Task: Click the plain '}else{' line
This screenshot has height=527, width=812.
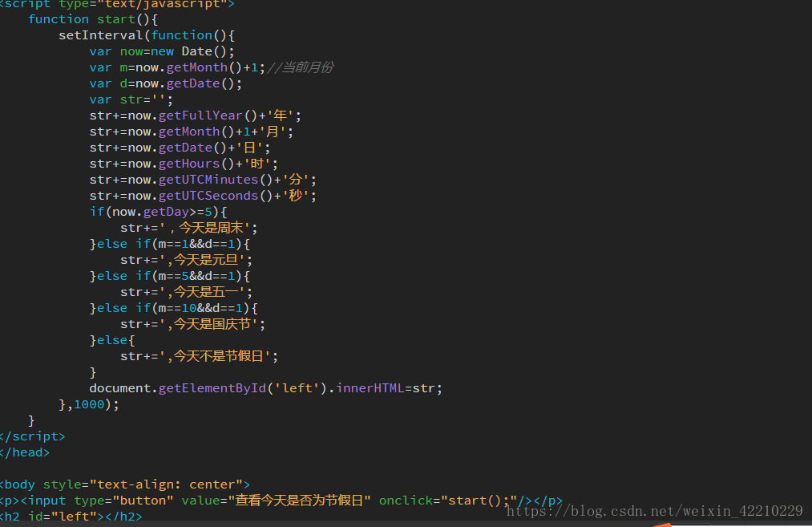Action: click(x=112, y=340)
